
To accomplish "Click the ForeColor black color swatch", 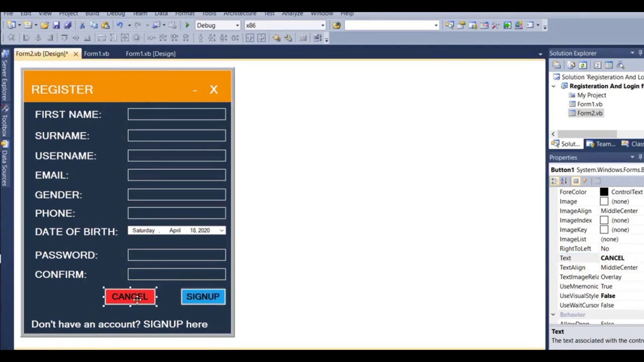I will point(604,192).
